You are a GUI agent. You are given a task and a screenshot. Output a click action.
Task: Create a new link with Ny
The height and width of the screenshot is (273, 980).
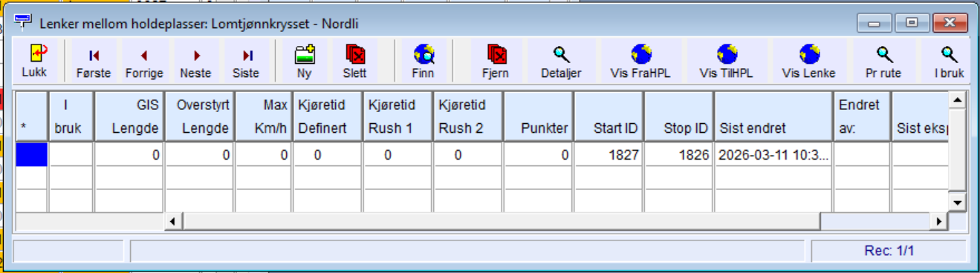[x=305, y=62]
